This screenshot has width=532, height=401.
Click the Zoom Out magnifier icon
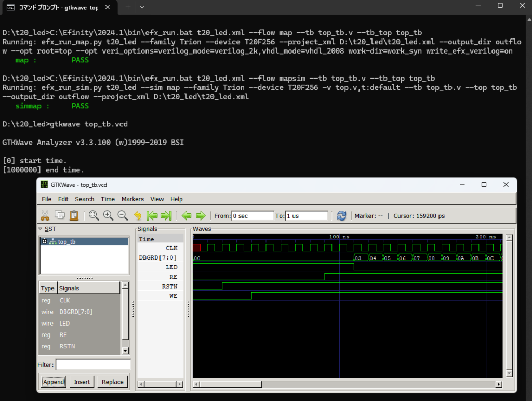[123, 215]
